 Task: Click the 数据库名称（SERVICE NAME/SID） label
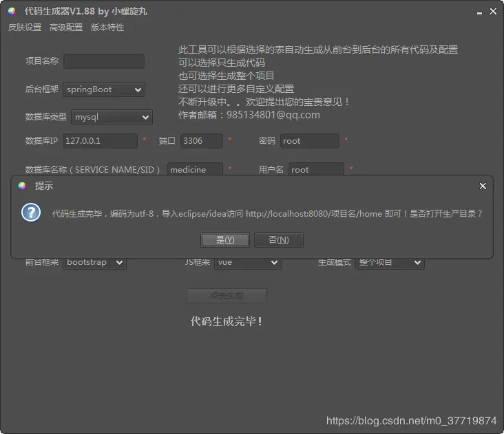pos(92,169)
